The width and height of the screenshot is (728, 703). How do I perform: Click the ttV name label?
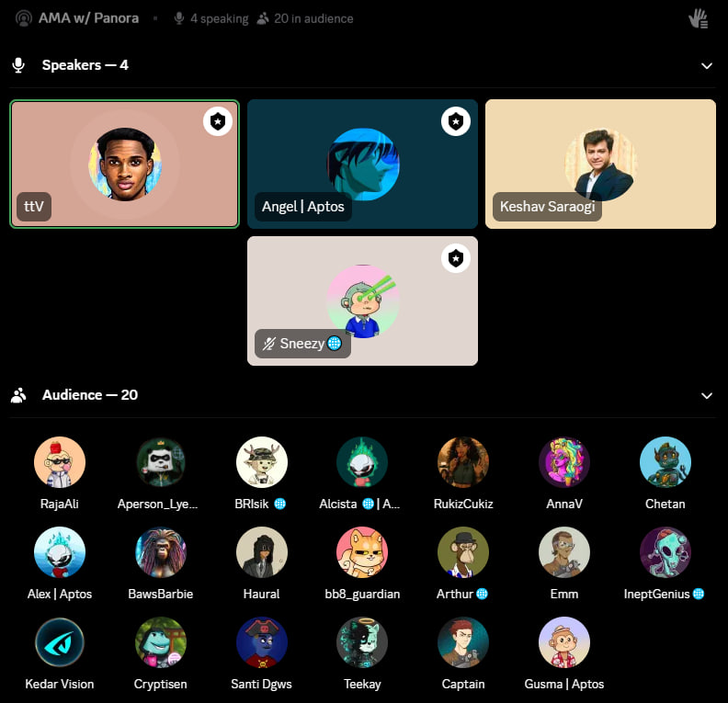[34, 207]
